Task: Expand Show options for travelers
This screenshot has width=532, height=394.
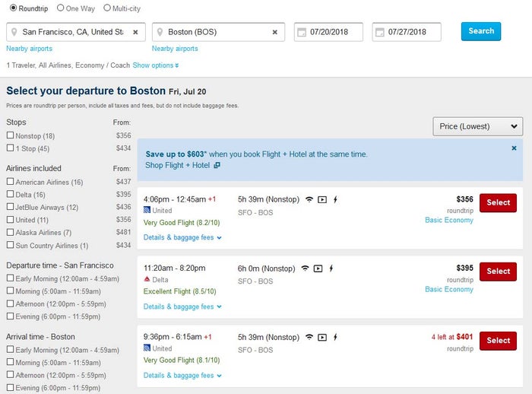Action: [155, 65]
